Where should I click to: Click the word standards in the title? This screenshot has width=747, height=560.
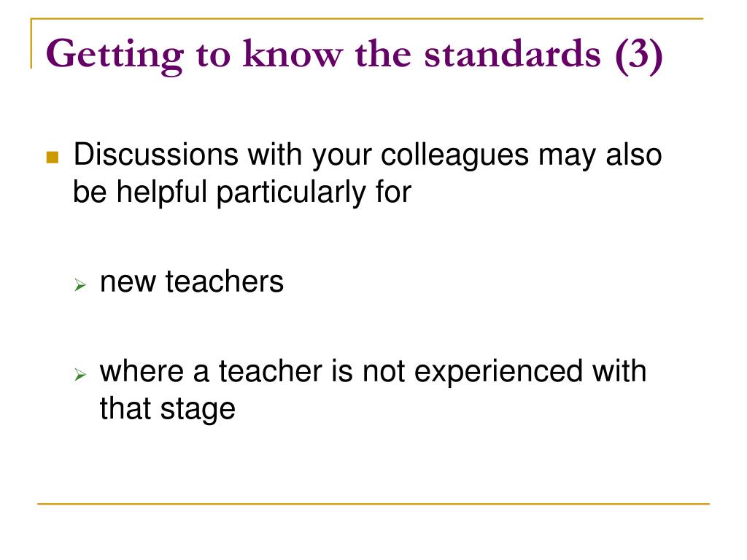pos(512,54)
